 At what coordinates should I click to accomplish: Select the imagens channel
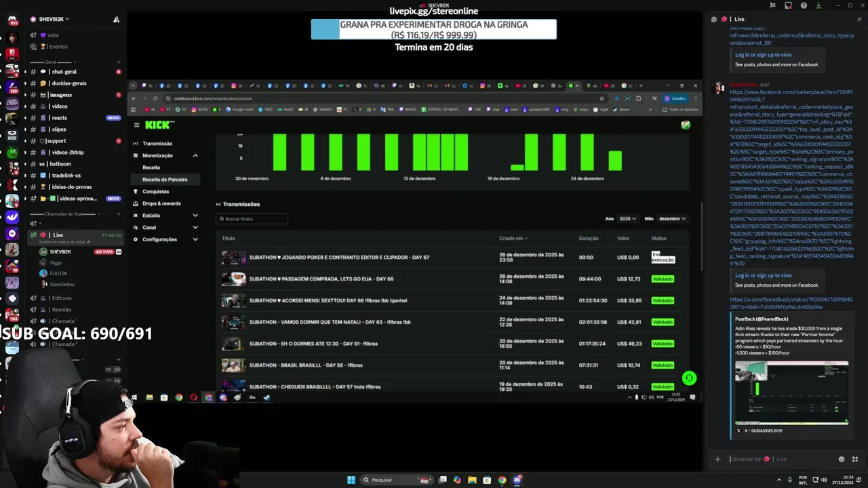point(75,95)
